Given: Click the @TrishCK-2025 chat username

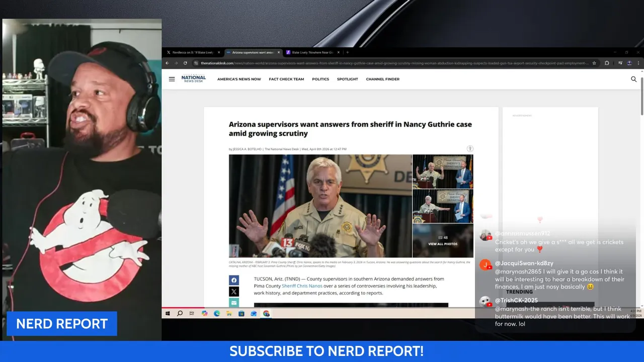Looking at the screenshot, I should coord(516,300).
